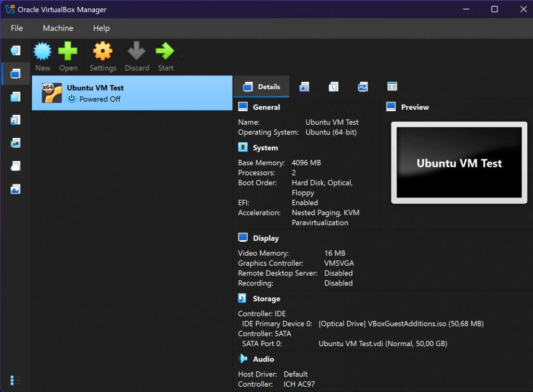Click the New virtual machine icon
The image size is (533, 392).
[43, 52]
